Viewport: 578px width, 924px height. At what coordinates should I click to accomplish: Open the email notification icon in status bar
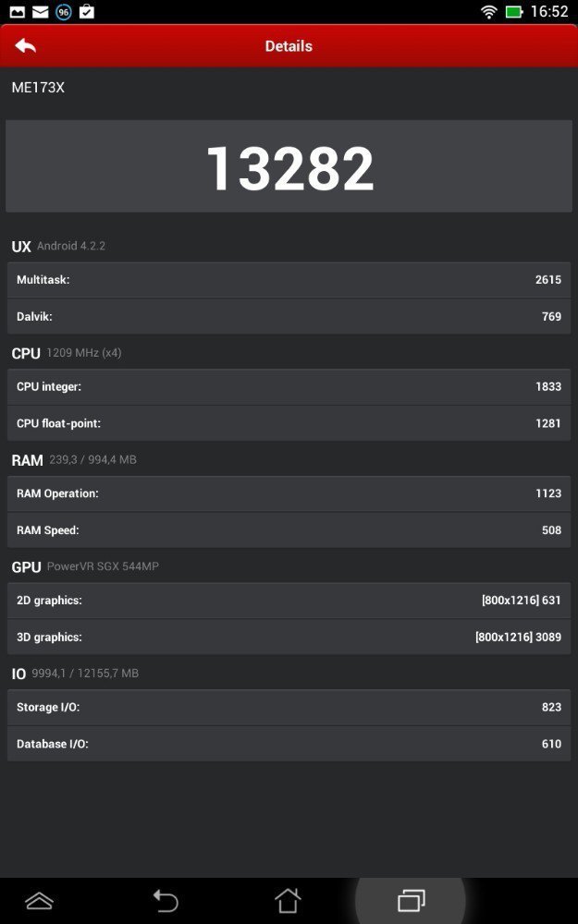click(x=40, y=11)
